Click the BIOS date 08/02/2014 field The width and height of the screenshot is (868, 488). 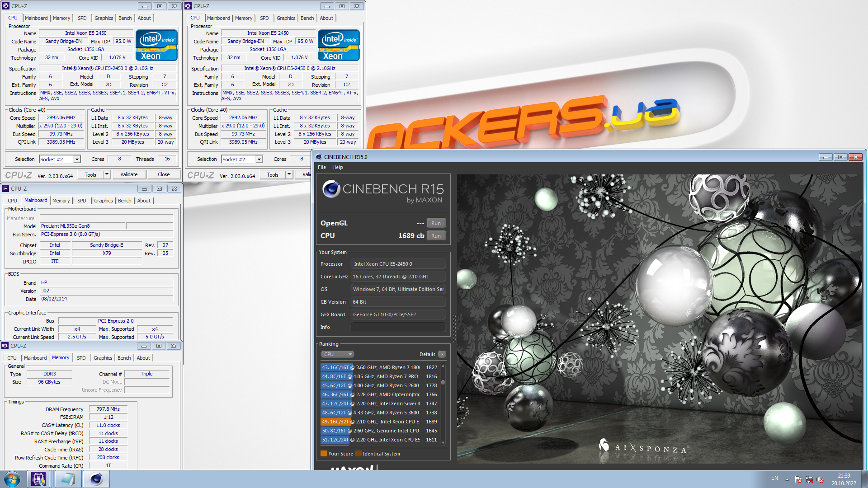(107, 299)
